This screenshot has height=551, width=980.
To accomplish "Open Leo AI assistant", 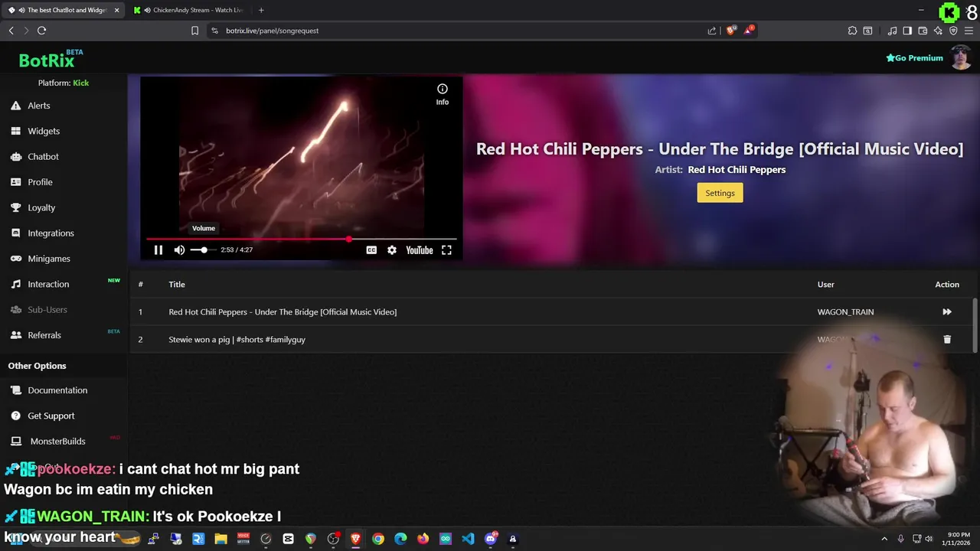I will 938,31.
